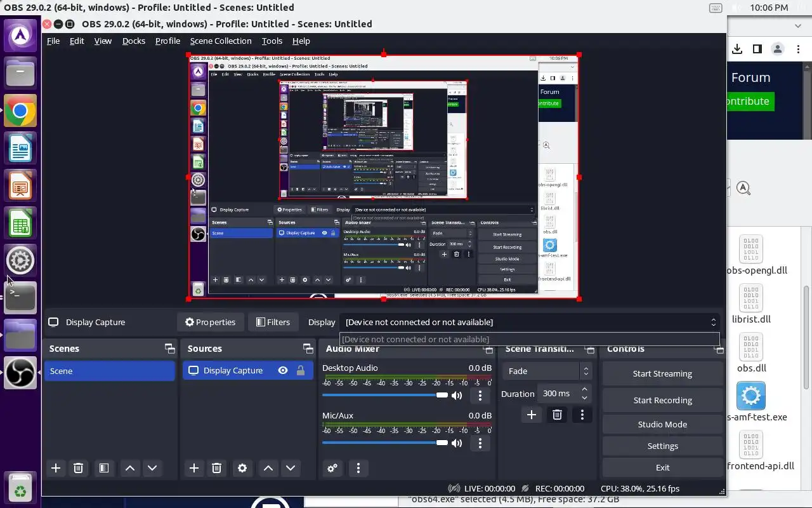Click Exit button in Controls
This screenshot has height=508, width=812.
point(662,467)
